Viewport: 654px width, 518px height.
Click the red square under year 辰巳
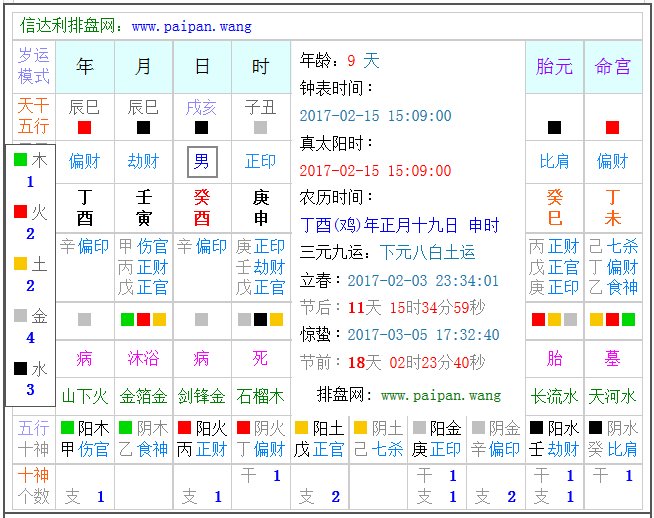85,128
